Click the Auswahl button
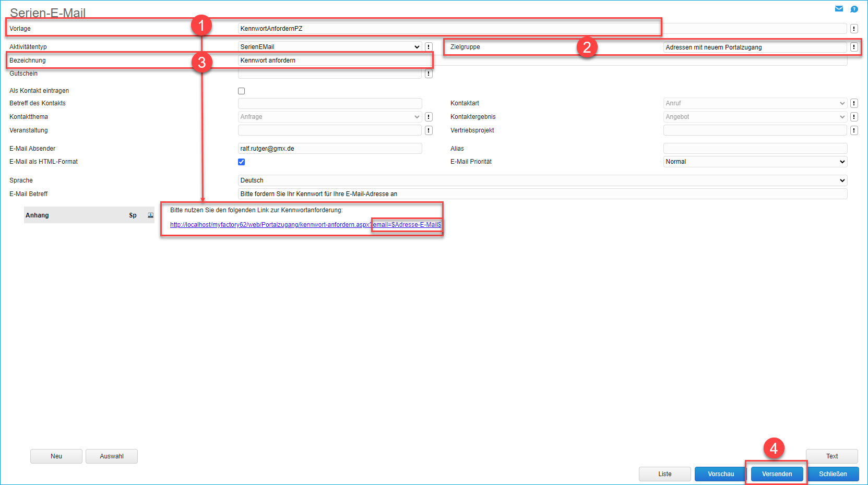This screenshot has height=485, width=868. 112,456
